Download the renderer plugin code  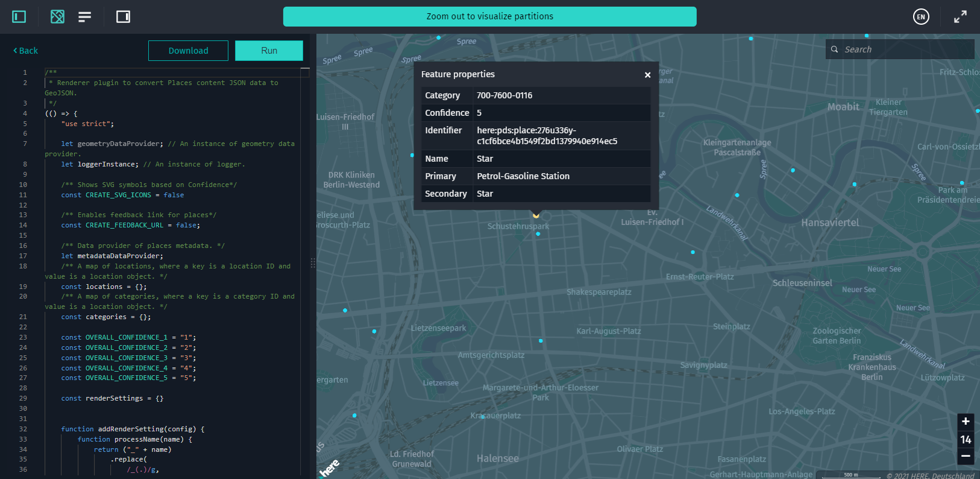pyautogui.click(x=188, y=51)
